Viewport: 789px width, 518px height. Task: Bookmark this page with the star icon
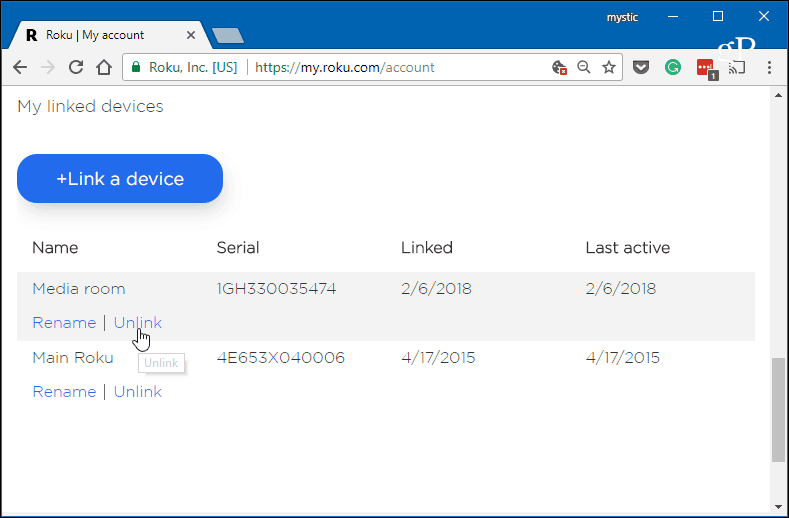point(609,67)
